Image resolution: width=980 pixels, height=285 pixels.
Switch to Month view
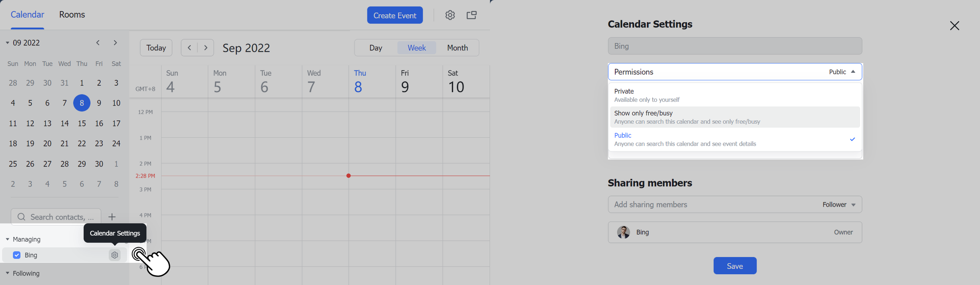coord(457,48)
